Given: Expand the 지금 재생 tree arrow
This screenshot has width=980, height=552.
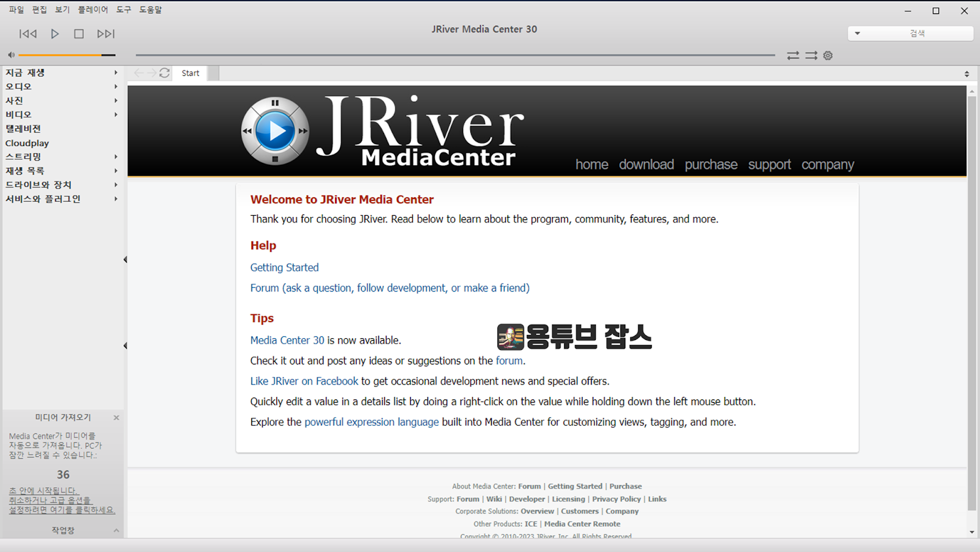Looking at the screenshot, I should point(116,72).
